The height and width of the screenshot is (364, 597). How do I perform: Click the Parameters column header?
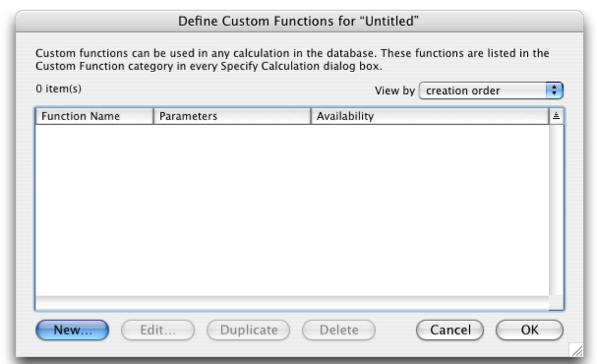[x=232, y=116]
